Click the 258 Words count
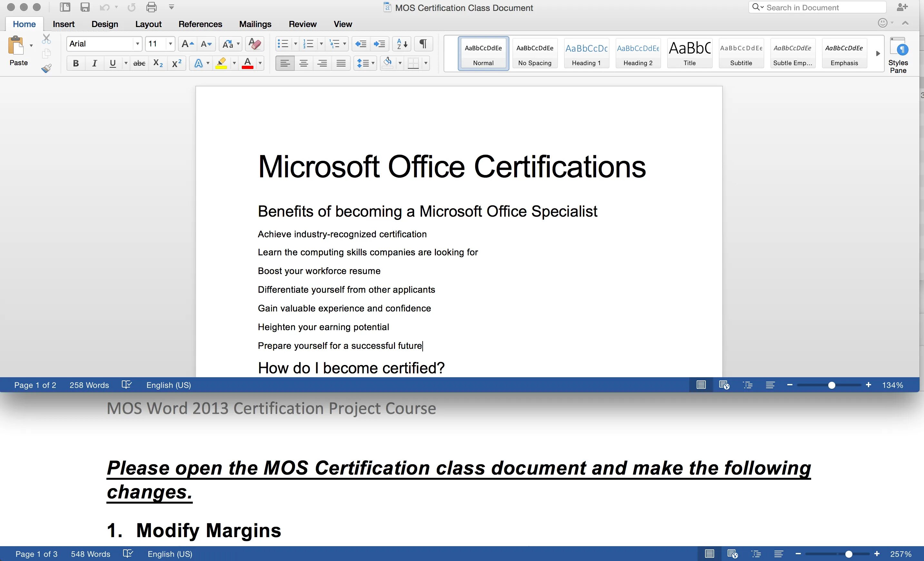924x561 pixels. [89, 385]
